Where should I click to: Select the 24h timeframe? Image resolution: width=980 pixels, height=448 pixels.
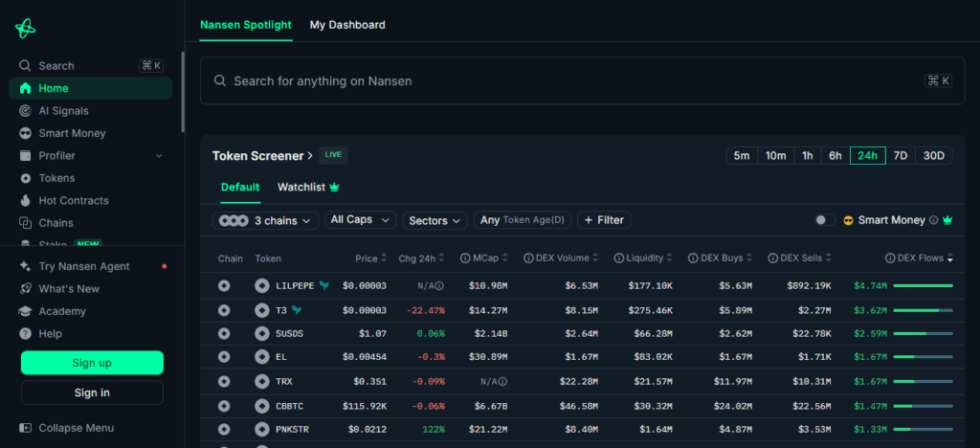click(867, 156)
